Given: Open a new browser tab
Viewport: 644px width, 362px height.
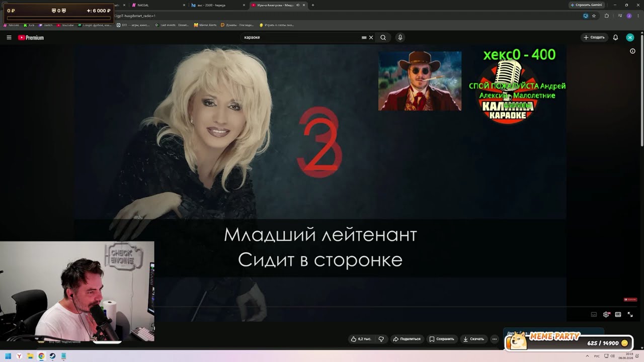Looking at the screenshot, I should 313,5.
